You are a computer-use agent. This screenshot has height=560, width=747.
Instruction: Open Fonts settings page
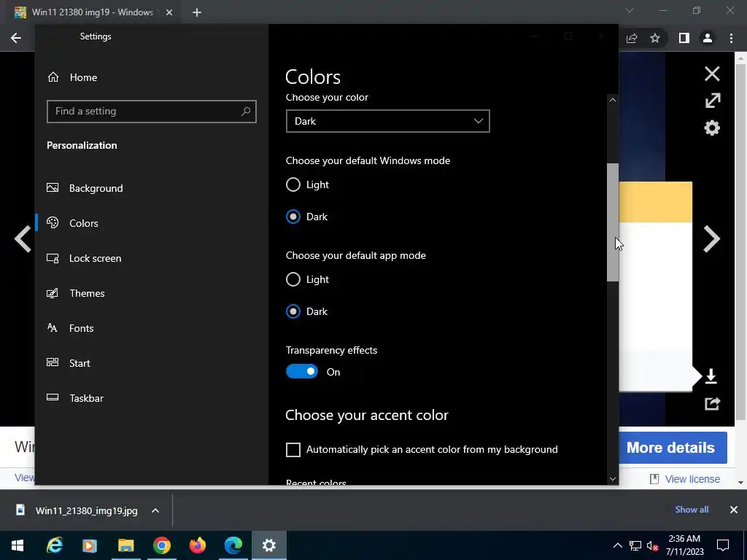(70, 328)
